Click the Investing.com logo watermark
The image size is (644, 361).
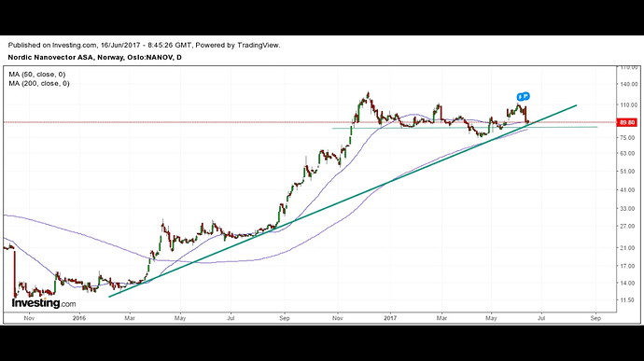pyautogui.click(x=44, y=303)
